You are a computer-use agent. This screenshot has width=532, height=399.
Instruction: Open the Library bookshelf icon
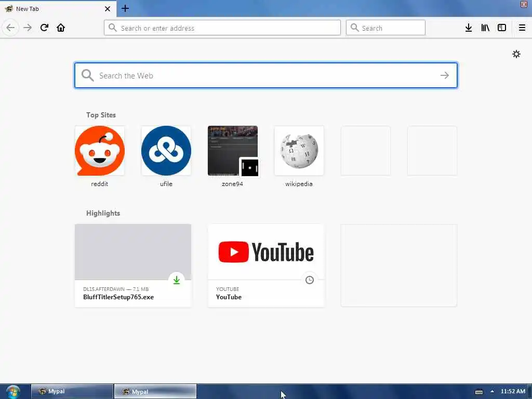tap(485, 28)
